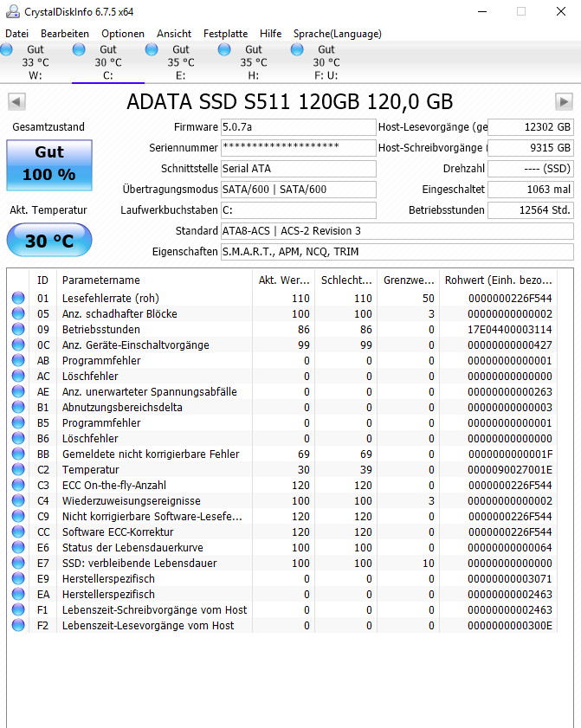Click the CrystalDiskInfo title bar icon
Screen dimensions: 581x728
[x=12, y=11]
